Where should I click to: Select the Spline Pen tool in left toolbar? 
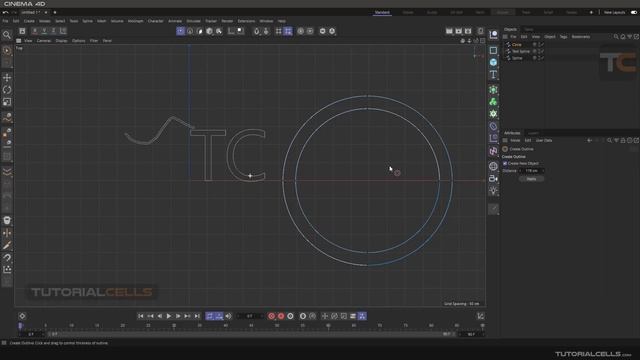[x=7, y=118]
